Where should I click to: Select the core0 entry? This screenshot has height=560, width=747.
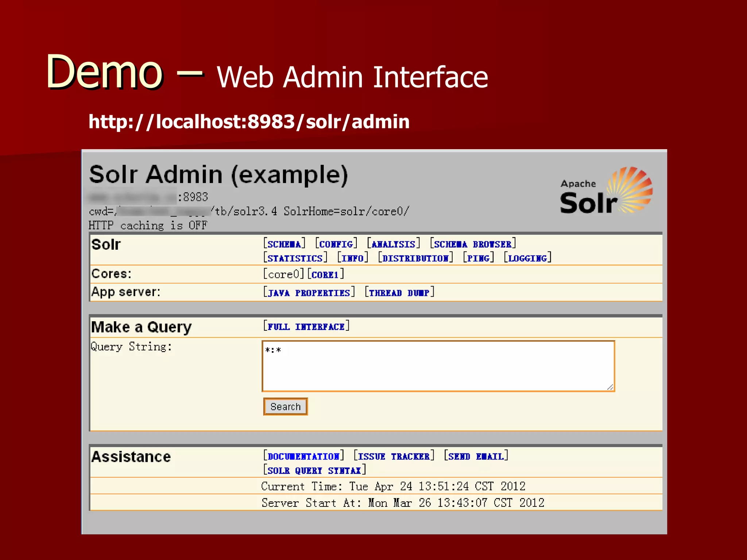point(283,274)
